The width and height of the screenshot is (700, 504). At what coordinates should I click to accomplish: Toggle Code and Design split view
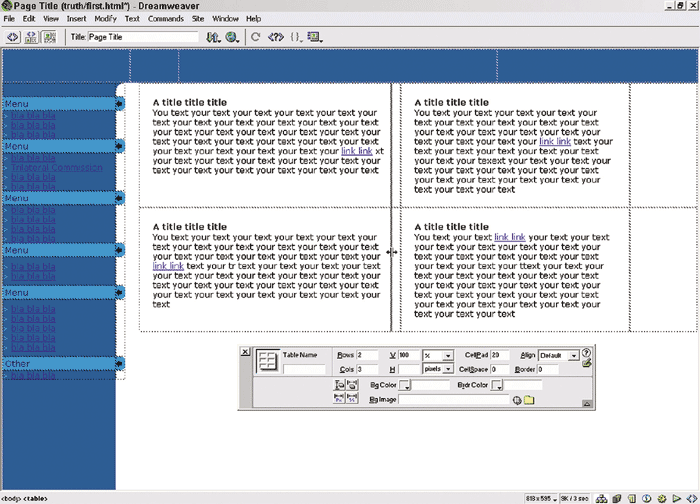point(32,37)
